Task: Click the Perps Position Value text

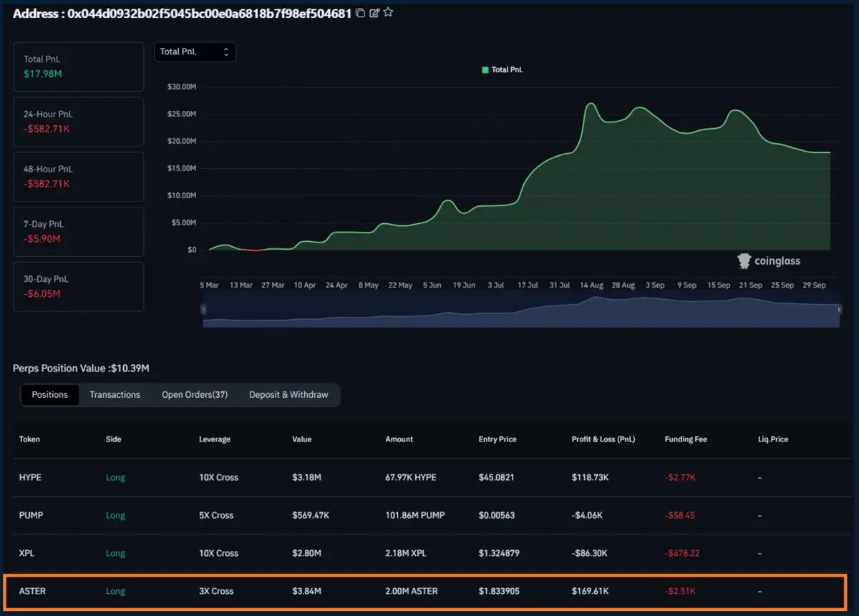Action: (x=81, y=368)
